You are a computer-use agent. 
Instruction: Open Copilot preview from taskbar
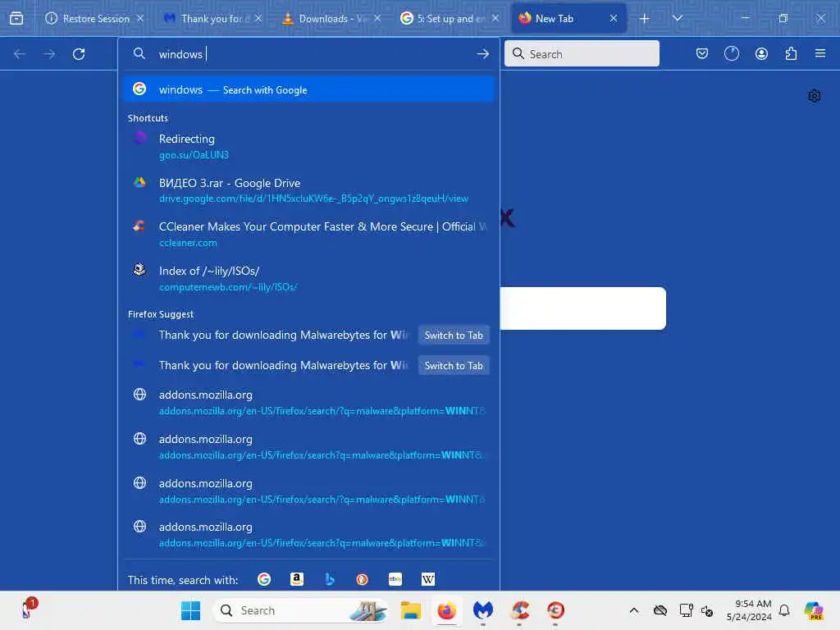coord(814,610)
